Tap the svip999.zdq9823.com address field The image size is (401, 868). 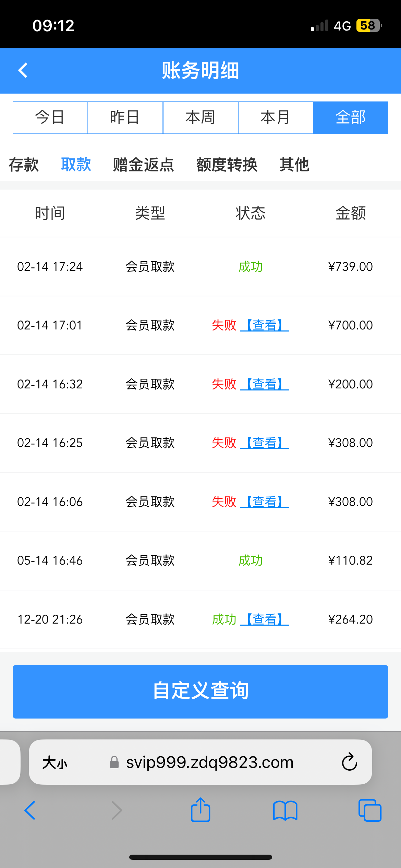pyautogui.click(x=209, y=762)
